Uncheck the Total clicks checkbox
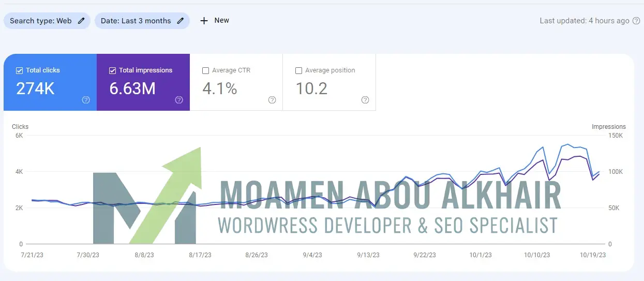This screenshot has height=281, width=644. 19,70
